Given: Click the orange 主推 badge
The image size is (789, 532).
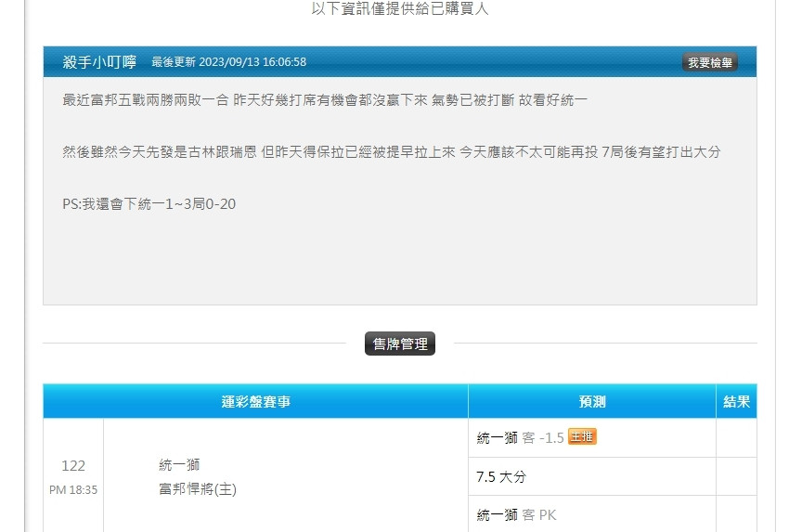Looking at the screenshot, I should point(582,436).
